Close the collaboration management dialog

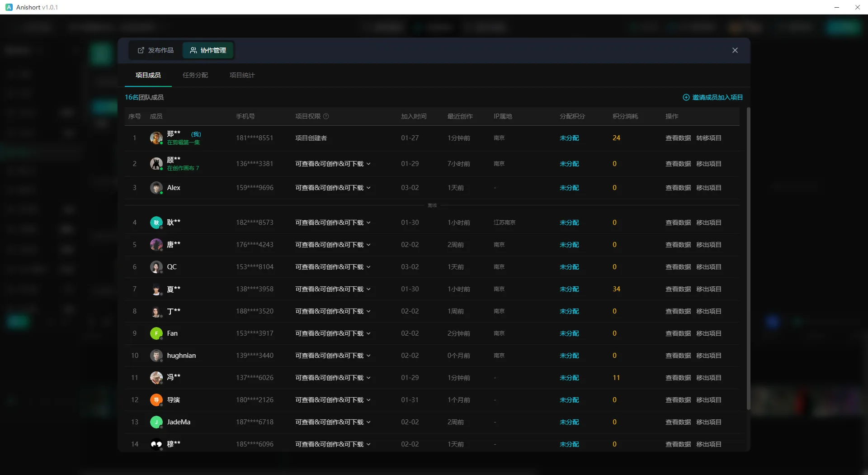point(735,50)
